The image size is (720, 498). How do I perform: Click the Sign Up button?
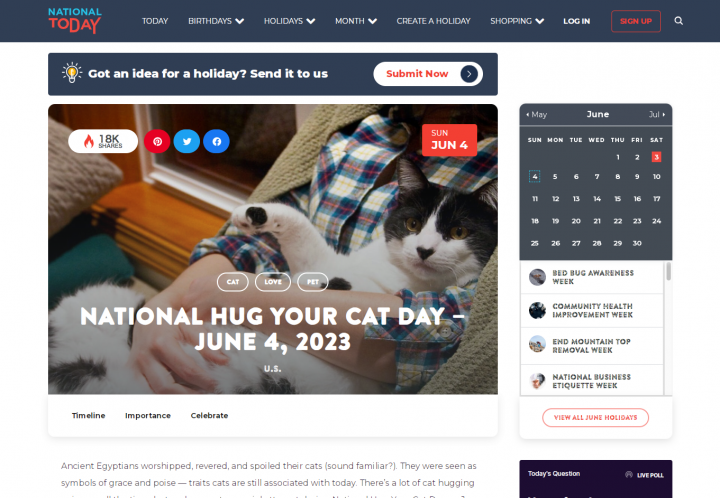click(x=636, y=21)
